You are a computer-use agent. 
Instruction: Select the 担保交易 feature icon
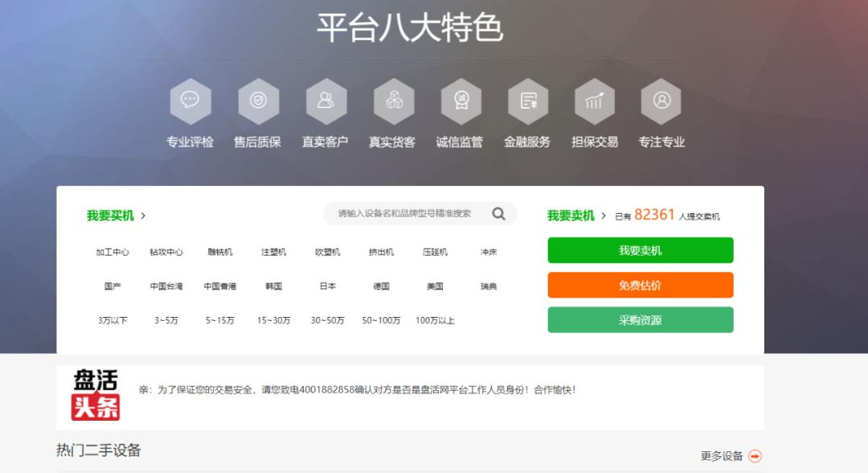click(595, 103)
